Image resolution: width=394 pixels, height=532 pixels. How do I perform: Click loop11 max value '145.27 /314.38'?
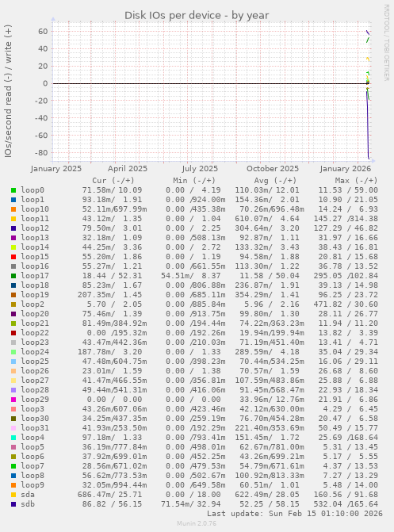[x=346, y=219]
